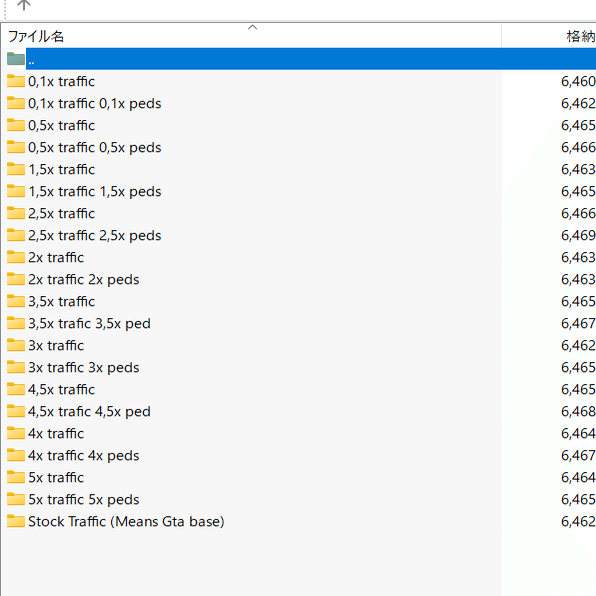Select the '0,1x traffic 0,1x peds' folder name
The height and width of the screenshot is (596, 596).
(95, 103)
